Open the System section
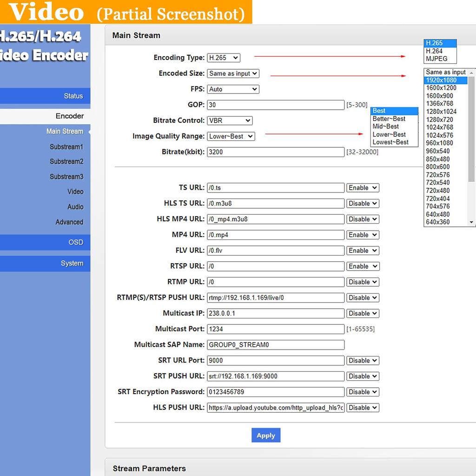476x476 pixels. (72, 263)
